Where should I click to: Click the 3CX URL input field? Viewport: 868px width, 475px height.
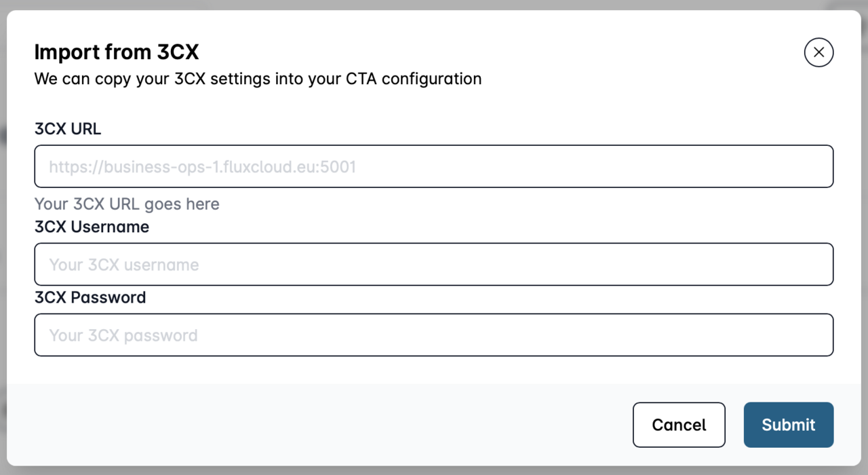click(434, 166)
